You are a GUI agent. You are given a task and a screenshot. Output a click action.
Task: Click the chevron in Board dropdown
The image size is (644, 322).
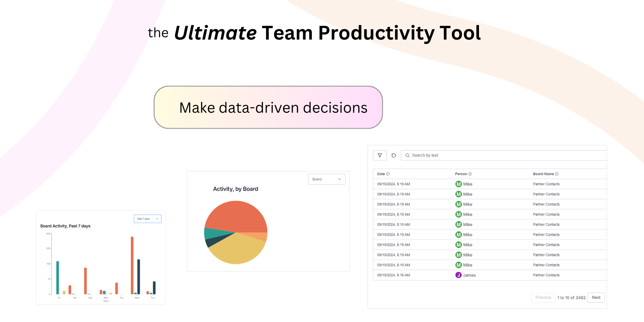point(339,179)
